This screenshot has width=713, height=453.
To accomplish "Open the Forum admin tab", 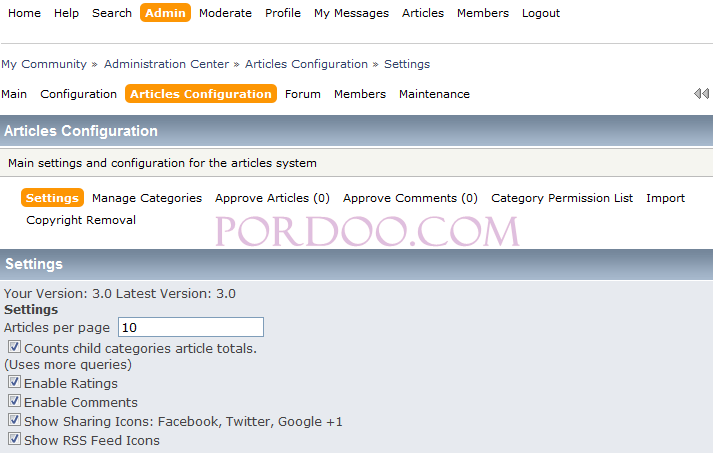I will pos(303,94).
